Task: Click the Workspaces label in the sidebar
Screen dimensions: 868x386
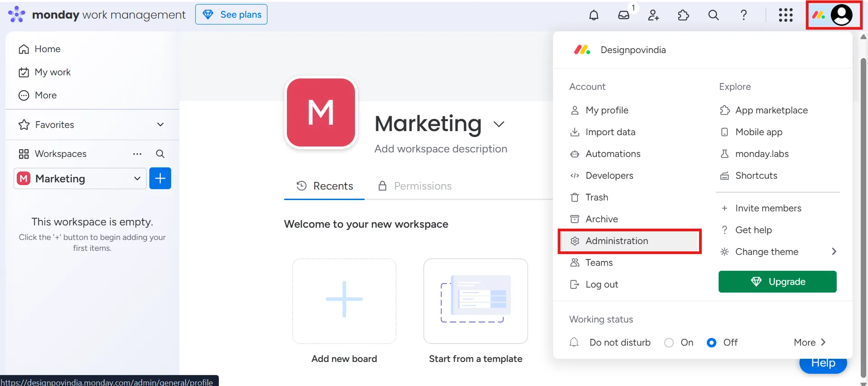Action: pos(60,154)
